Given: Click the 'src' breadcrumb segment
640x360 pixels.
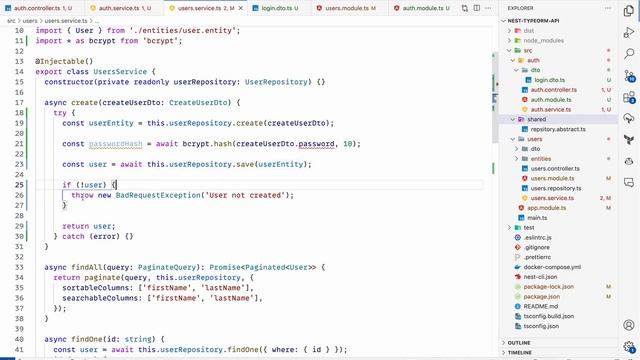Looking at the screenshot, I should [11, 20].
